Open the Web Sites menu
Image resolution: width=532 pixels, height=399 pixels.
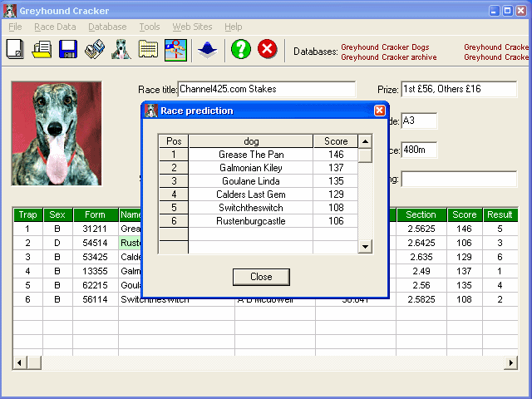(192, 27)
